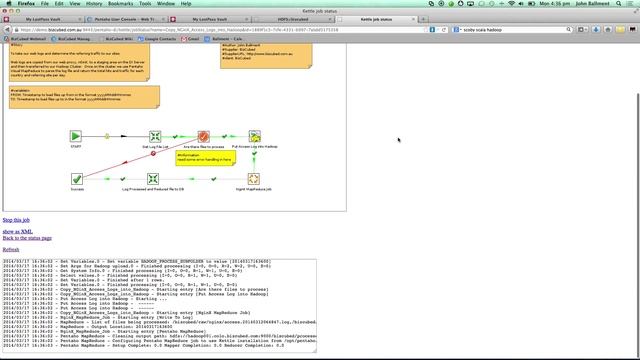Screen dimensions: 640x360
Task: Click Back to the status page link
Action: pos(27,238)
